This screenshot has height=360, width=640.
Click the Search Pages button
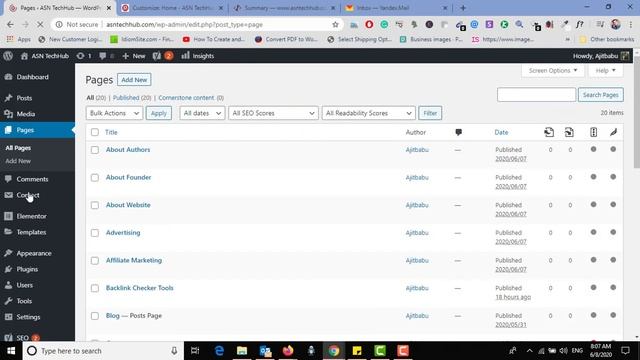tap(600, 95)
